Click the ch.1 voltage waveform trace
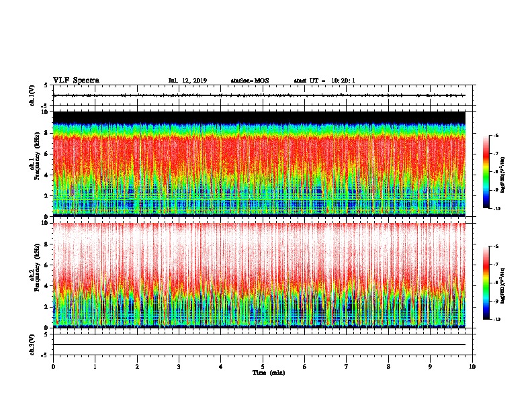The image size is (532, 411). point(259,95)
